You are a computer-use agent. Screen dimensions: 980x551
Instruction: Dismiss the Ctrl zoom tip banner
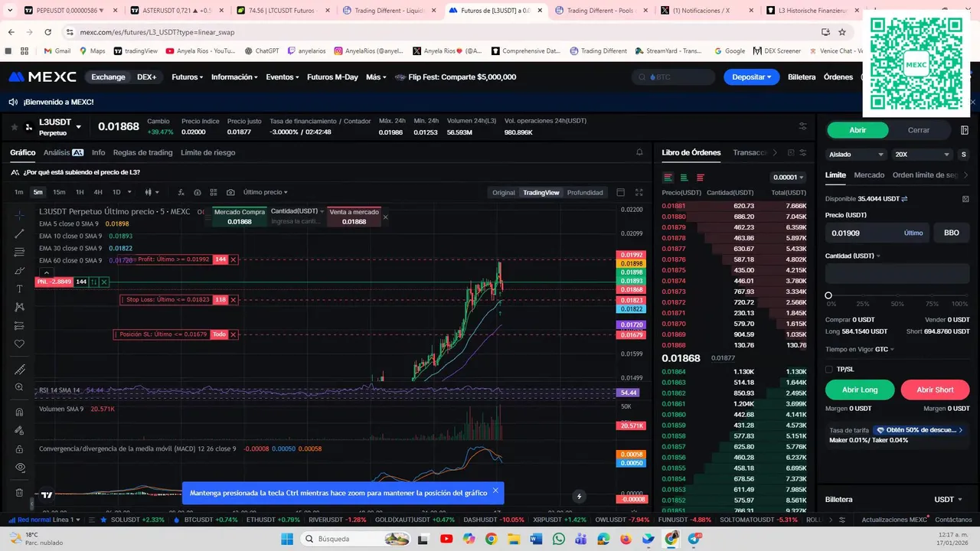(495, 491)
